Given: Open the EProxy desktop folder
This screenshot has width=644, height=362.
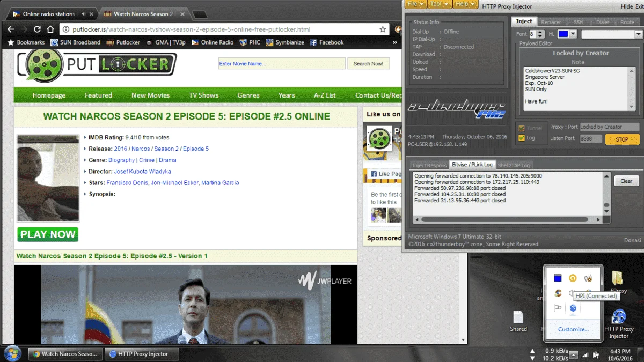Looking at the screenshot, I should (x=618, y=282).
